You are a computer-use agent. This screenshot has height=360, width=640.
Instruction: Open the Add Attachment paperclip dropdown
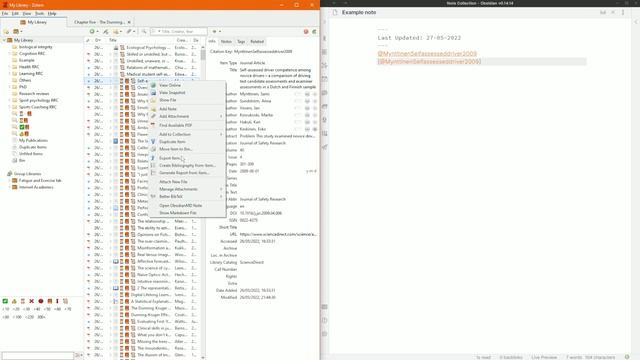point(130,31)
